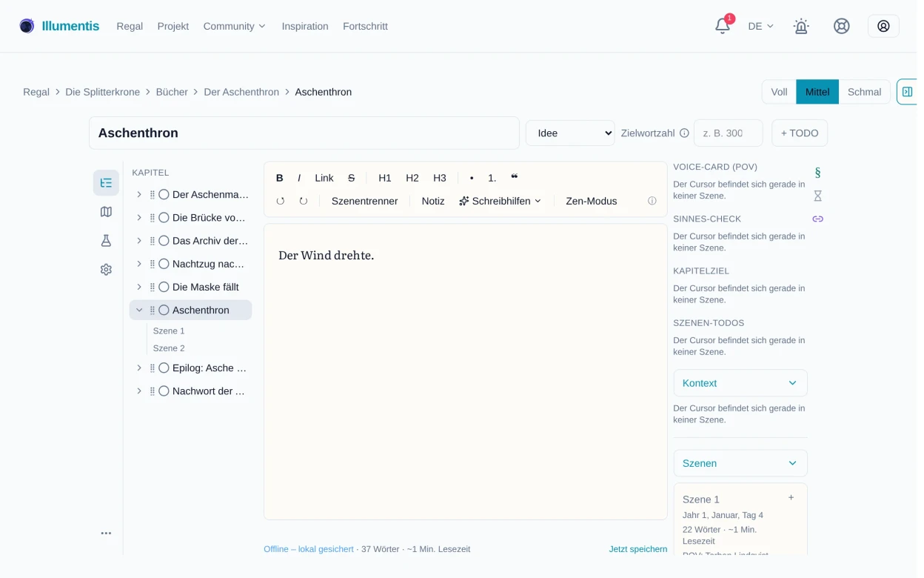
Task: Click the + TODO button
Action: pos(800,133)
